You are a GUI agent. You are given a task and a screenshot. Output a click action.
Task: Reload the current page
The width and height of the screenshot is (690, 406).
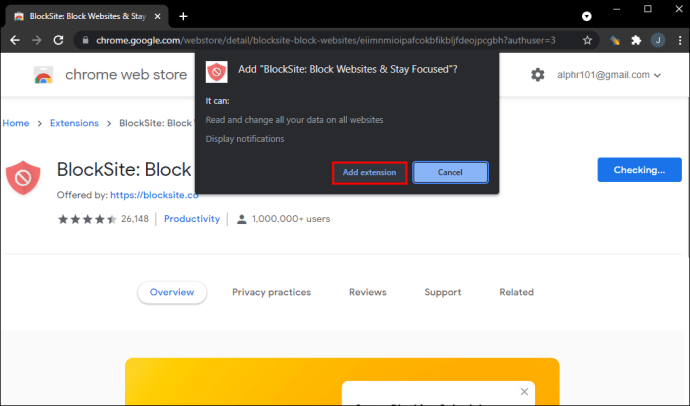pyautogui.click(x=59, y=40)
